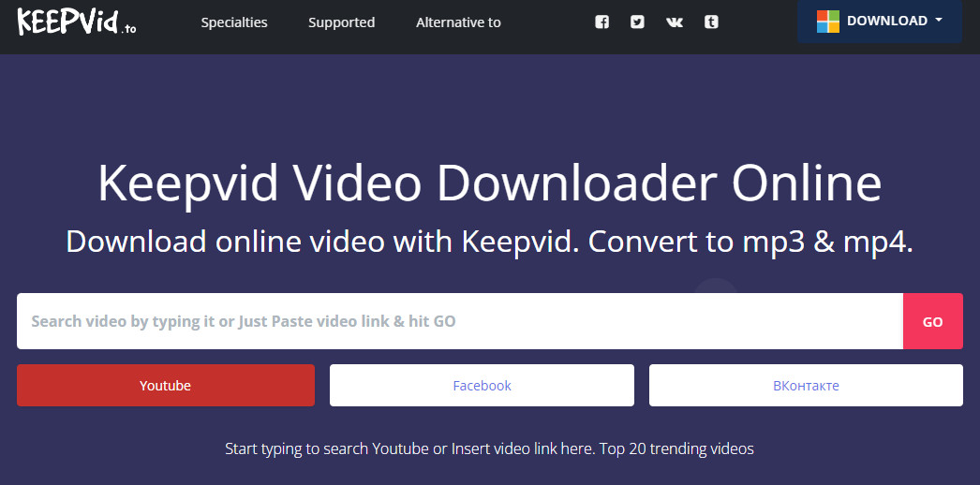Open Top 20 trending videos
Screen dimensions: 980x485
coord(676,449)
